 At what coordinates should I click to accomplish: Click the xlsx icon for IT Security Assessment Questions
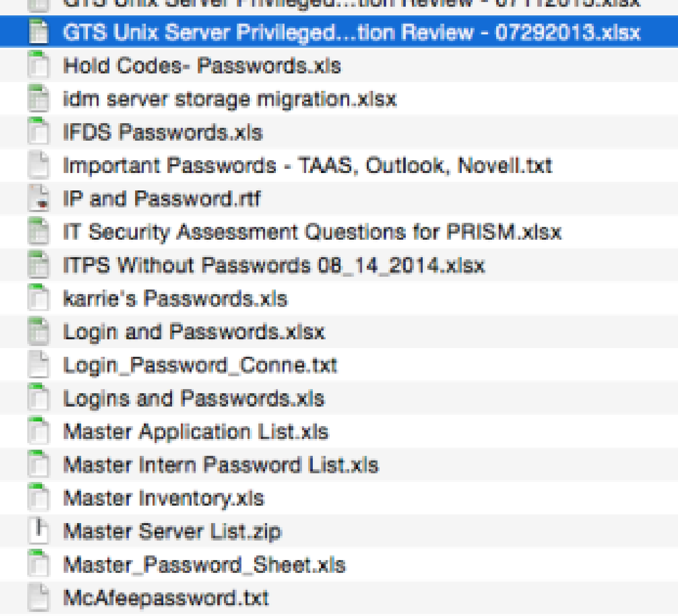point(39,232)
